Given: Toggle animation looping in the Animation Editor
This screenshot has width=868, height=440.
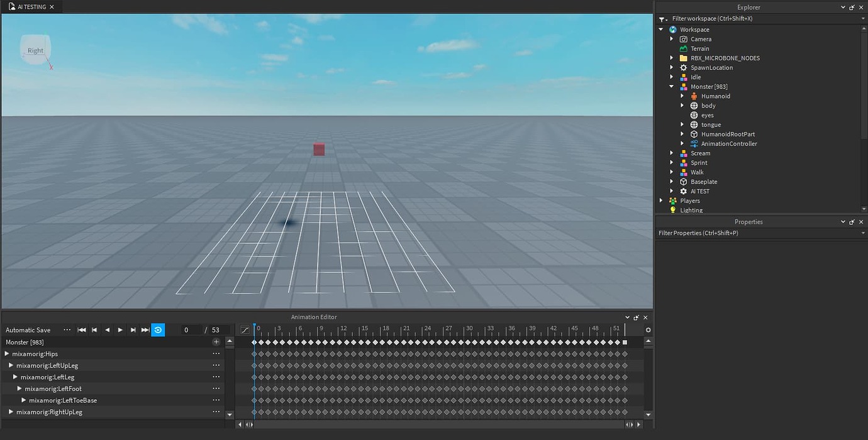Looking at the screenshot, I should coord(157,329).
